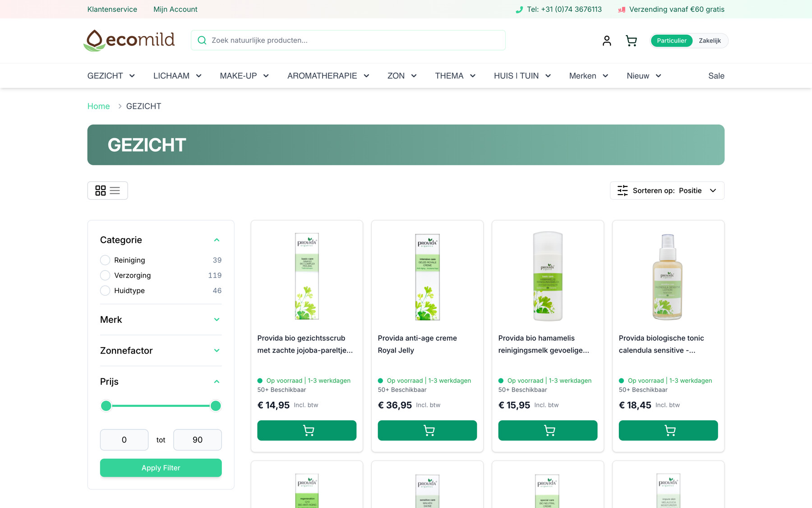This screenshot has height=508, width=812.
Task: Open the HUIS I TUIN menu
Action: click(522, 76)
